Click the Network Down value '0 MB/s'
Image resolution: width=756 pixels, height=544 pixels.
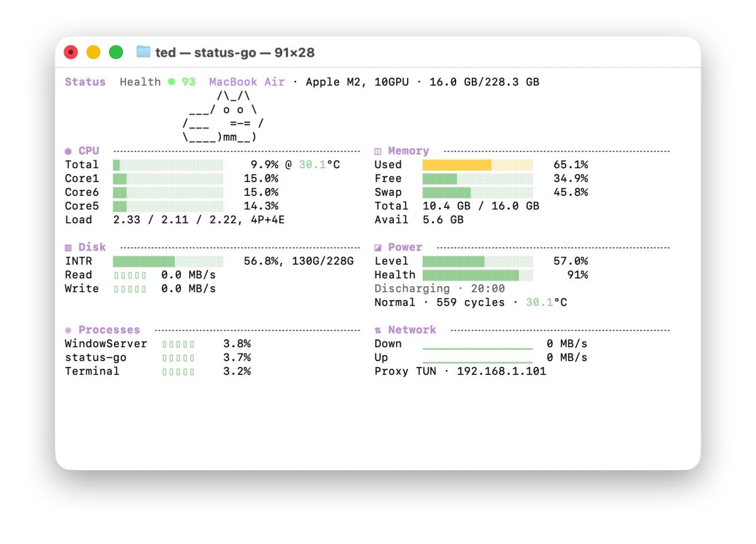[567, 344]
